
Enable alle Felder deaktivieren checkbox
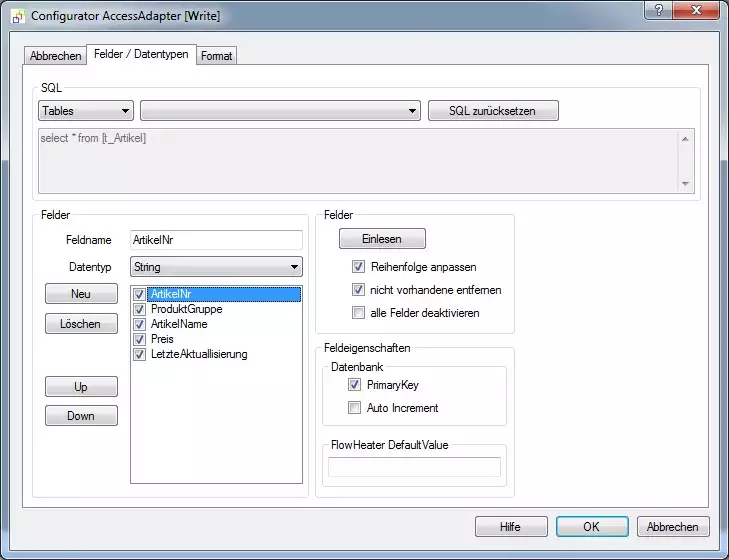click(358, 313)
